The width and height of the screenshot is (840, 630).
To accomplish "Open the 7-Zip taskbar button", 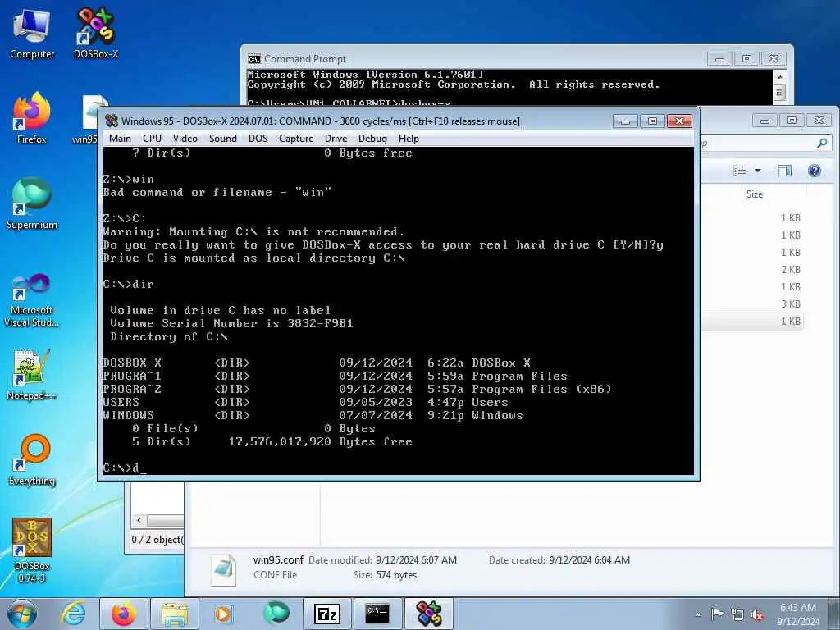I will [x=327, y=614].
